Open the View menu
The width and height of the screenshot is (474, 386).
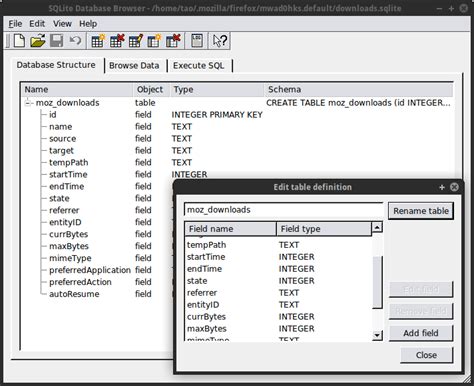click(62, 24)
